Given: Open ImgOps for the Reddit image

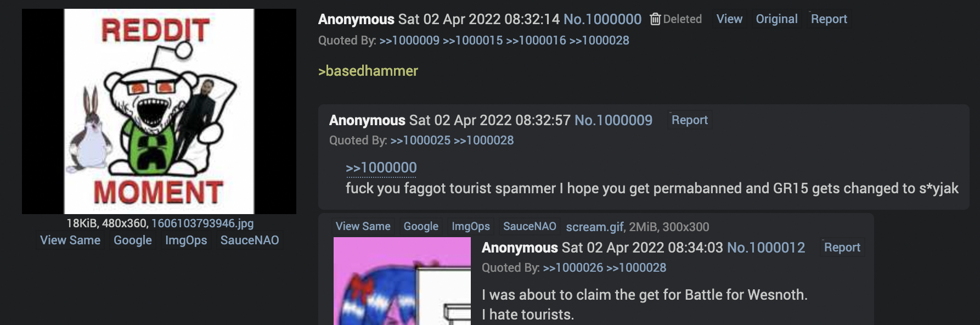Looking at the screenshot, I should (x=186, y=240).
